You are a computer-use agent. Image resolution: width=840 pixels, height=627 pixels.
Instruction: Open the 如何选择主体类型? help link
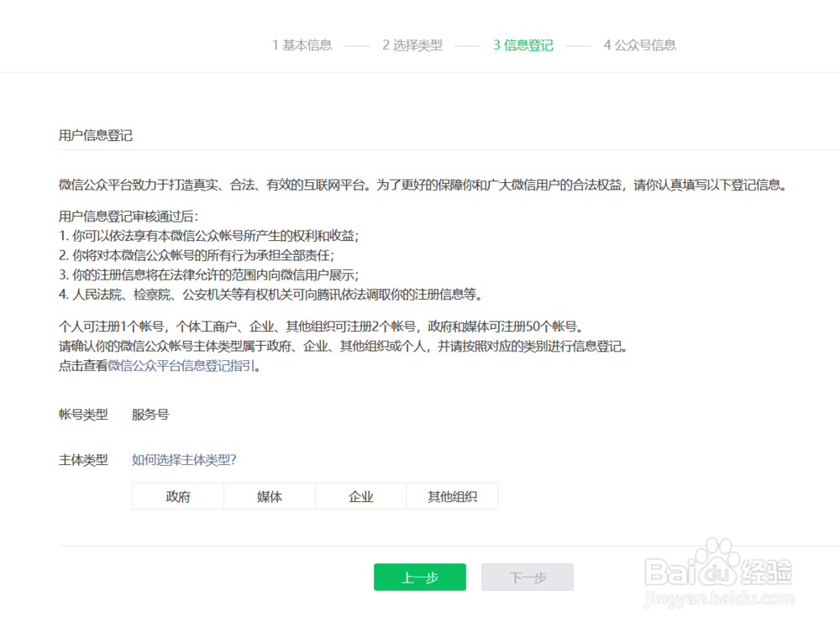184,460
